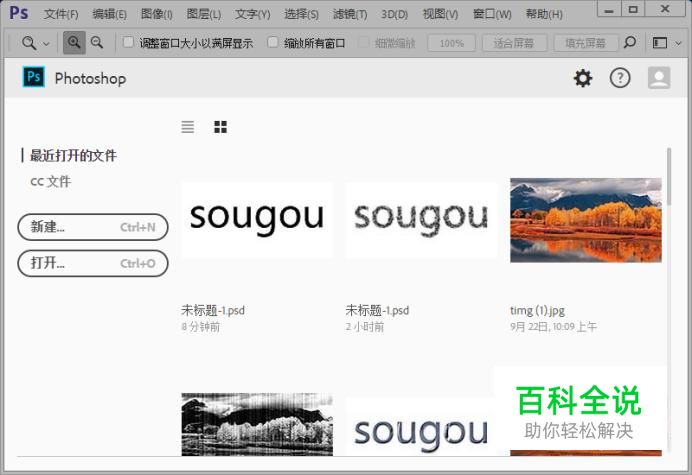
Task: Expand the workspace switcher dropdown arrow
Action: tap(679, 43)
